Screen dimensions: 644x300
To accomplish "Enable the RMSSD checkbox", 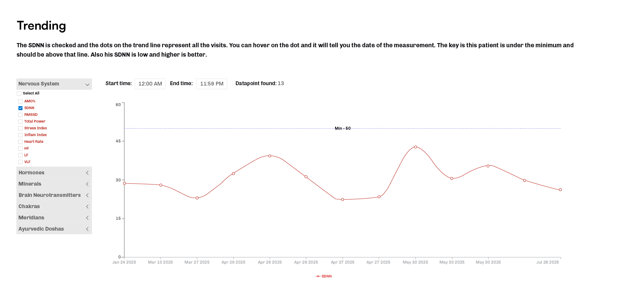I will click(x=21, y=115).
